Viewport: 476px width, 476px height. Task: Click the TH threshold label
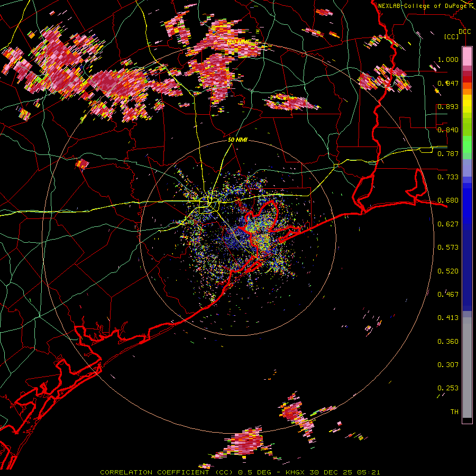(454, 411)
